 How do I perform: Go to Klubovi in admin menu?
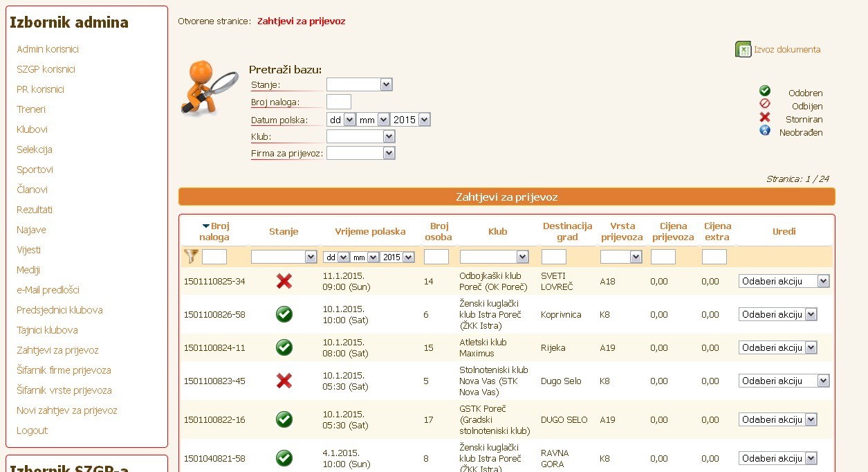tap(32, 129)
